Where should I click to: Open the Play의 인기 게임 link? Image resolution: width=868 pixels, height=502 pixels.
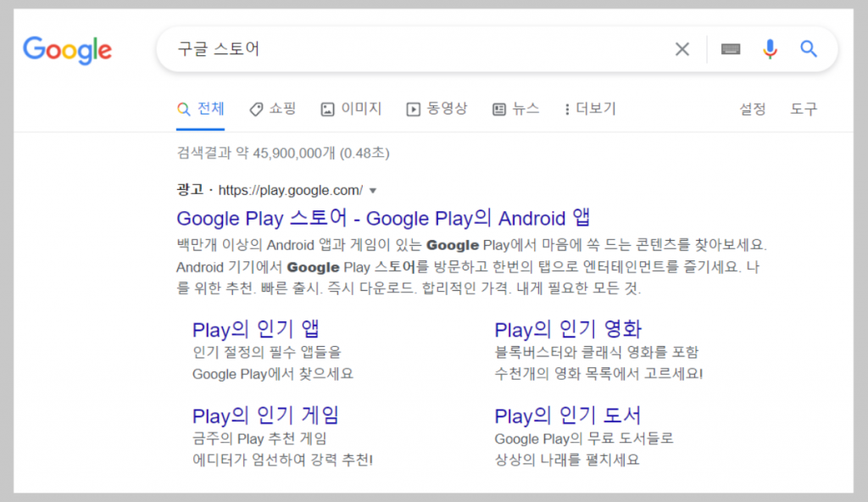(x=265, y=416)
